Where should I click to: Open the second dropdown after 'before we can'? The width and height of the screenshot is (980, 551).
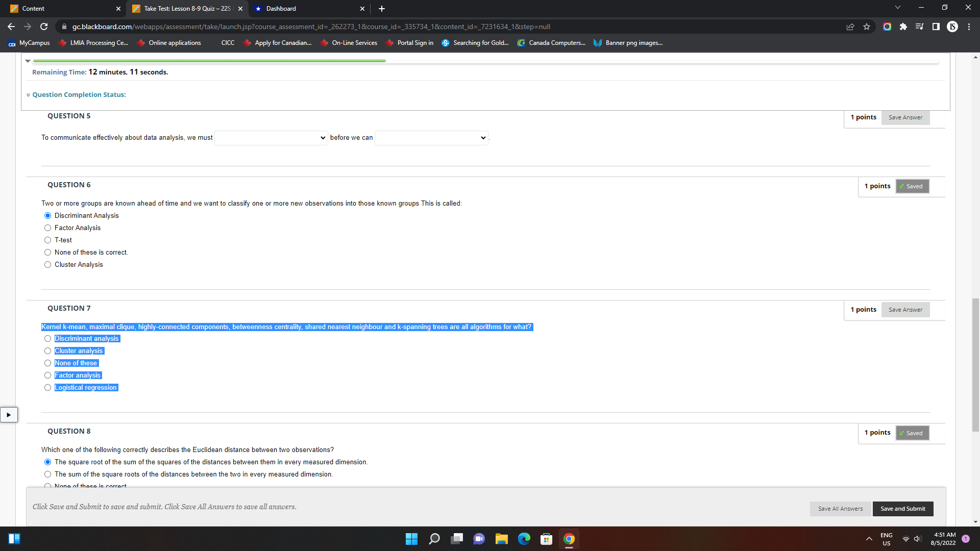pos(431,138)
